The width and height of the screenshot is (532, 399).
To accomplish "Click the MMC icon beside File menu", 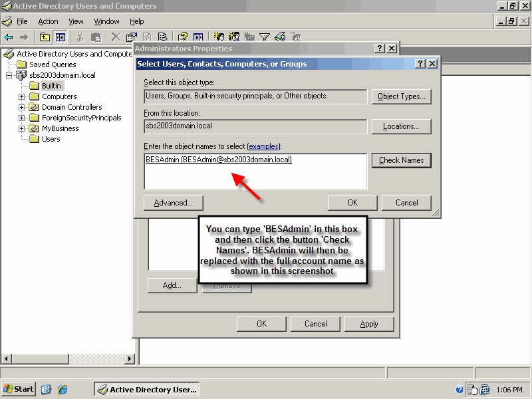I will coord(7,21).
